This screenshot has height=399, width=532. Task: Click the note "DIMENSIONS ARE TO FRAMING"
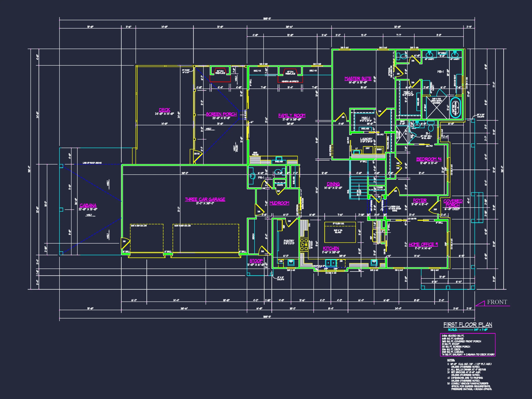465,378
